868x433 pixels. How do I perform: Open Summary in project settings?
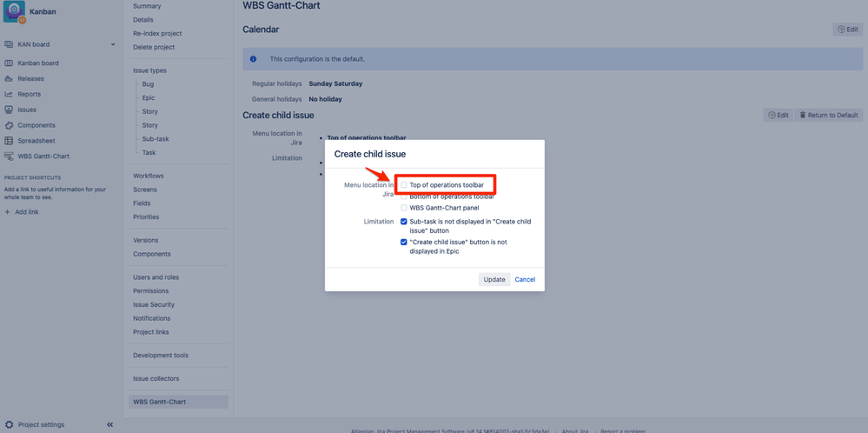[x=147, y=6]
